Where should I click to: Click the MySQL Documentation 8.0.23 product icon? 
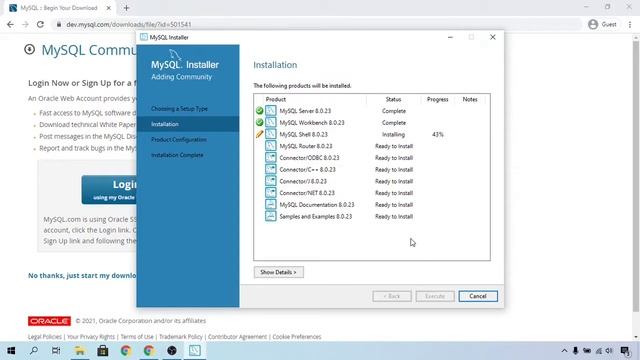click(x=271, y=204)
